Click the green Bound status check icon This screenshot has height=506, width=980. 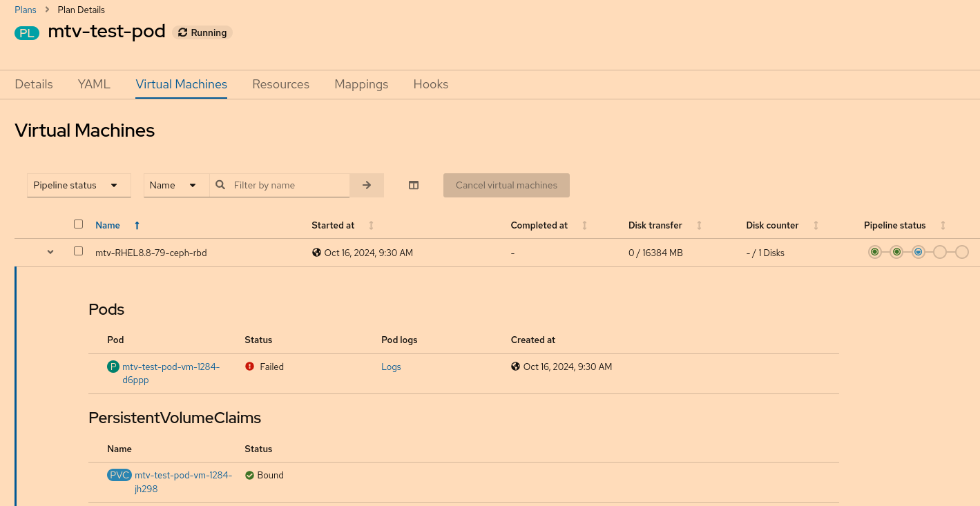coord(249,475)
